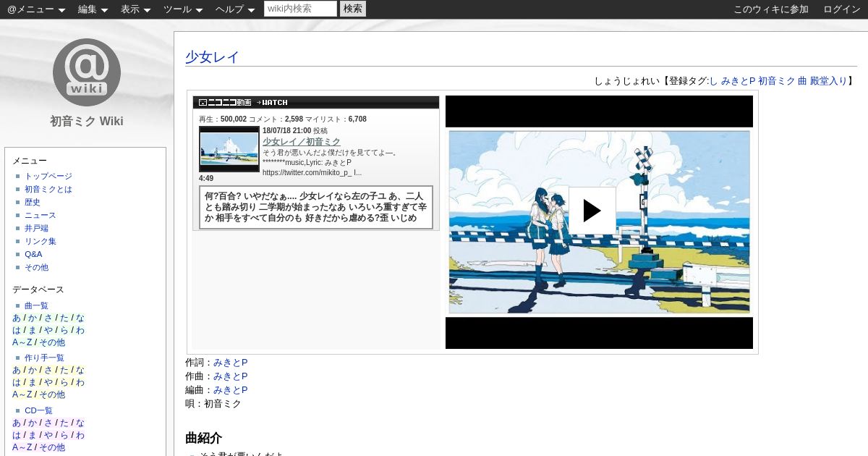
Task: Play the embedded 少女レイ video
Action: (592, 211)
